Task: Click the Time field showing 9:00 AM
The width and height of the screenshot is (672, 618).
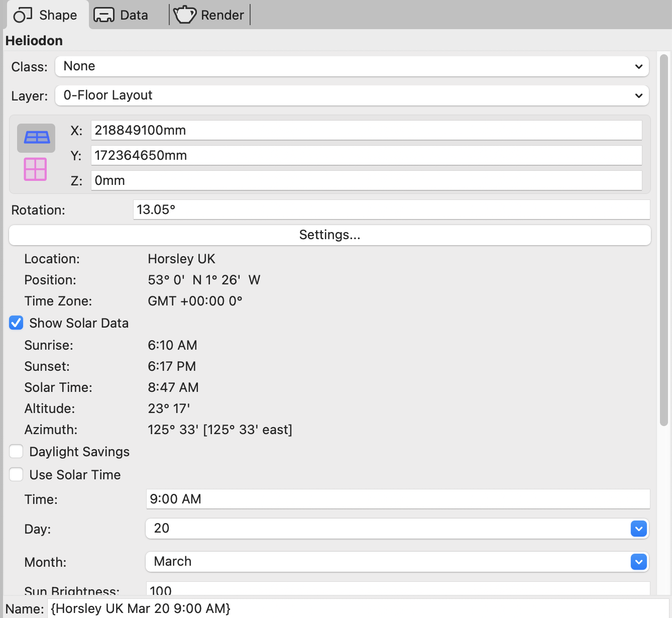Action: [x=397, y=499]
